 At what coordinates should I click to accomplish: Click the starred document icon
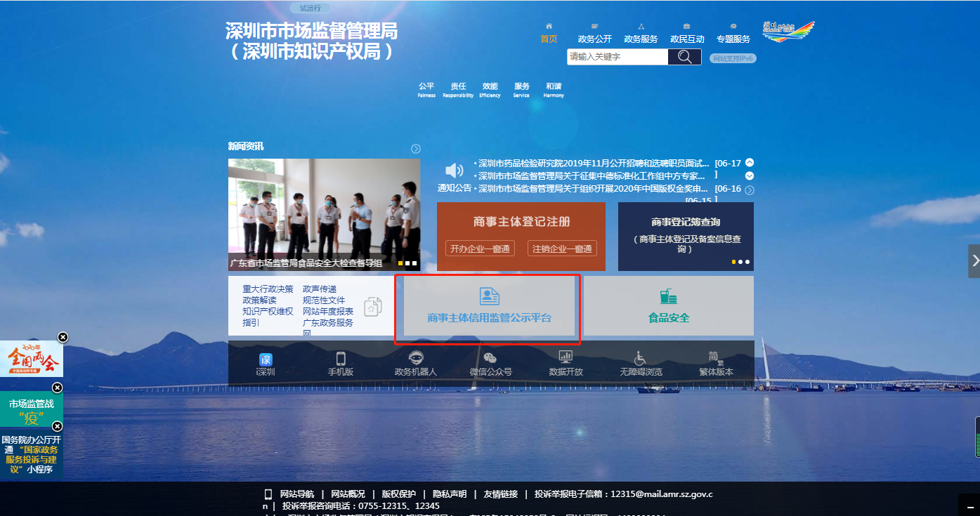click(x=373, y=307)
